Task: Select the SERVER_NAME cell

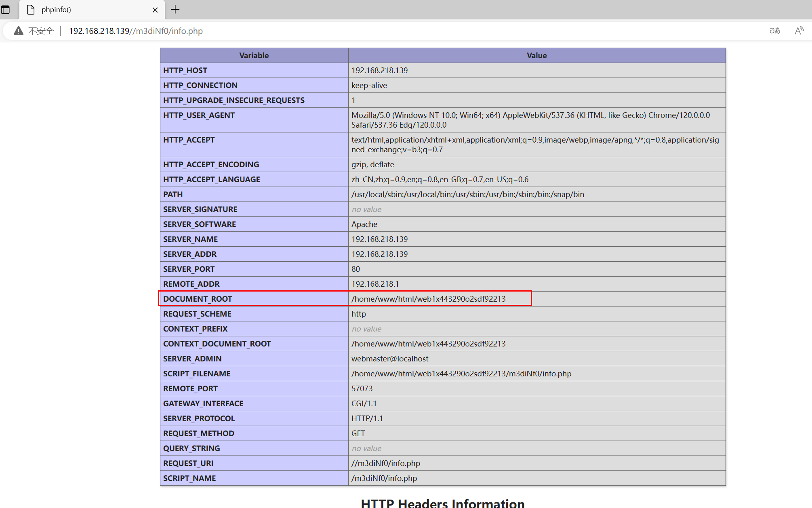Action: coord(254,239)
